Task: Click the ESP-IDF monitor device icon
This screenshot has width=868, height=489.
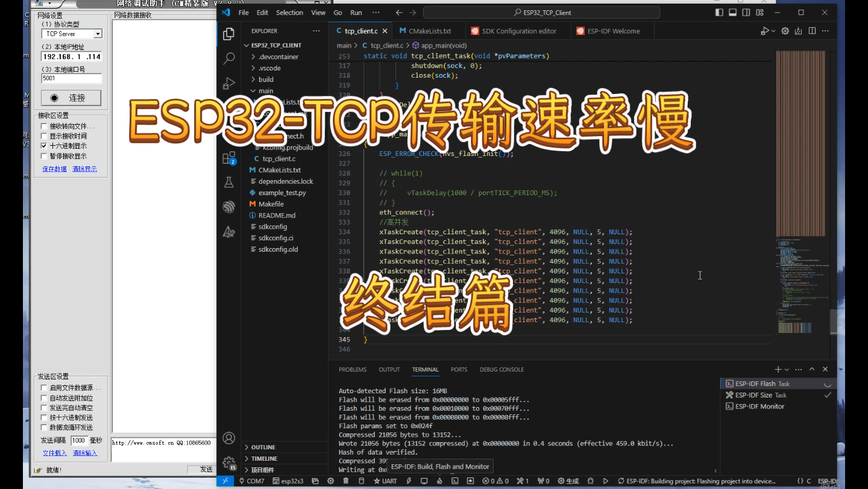Action: pos(424,481)
